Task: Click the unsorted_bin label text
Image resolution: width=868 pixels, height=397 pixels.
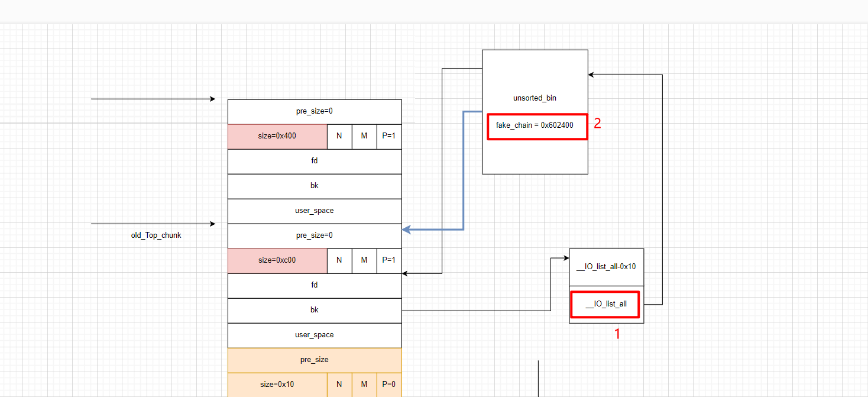Action: pyautogui.click(x=535, y=98)
